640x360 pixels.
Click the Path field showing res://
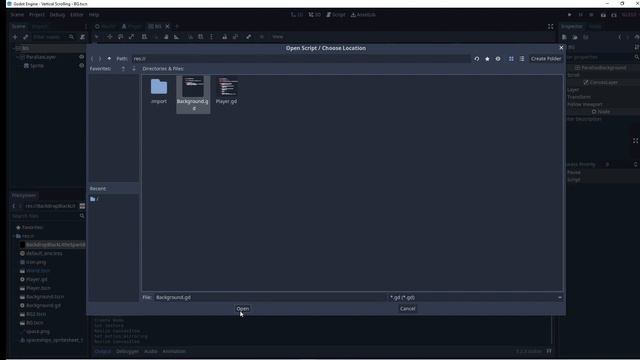pyautogui.click(x=300, y=59)
